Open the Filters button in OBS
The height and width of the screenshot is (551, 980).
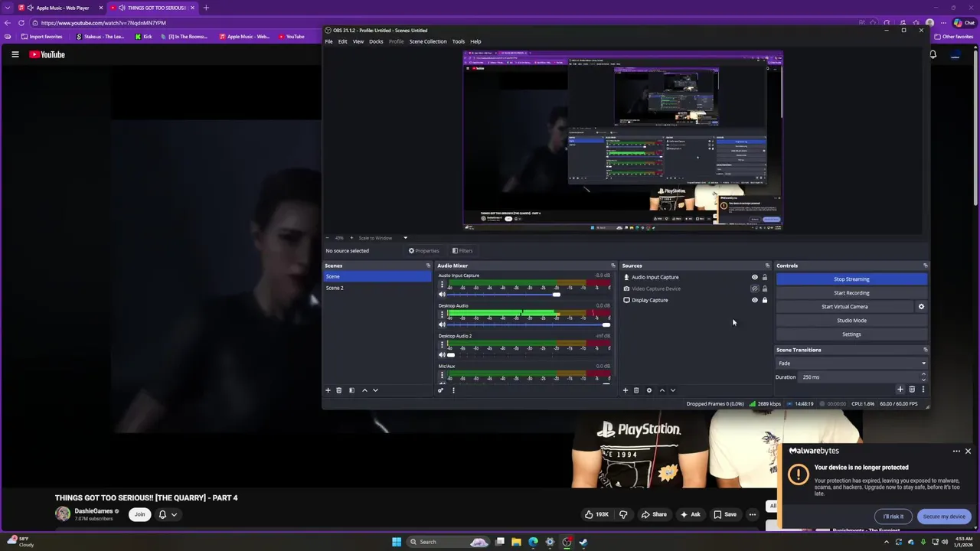[462, 250]
